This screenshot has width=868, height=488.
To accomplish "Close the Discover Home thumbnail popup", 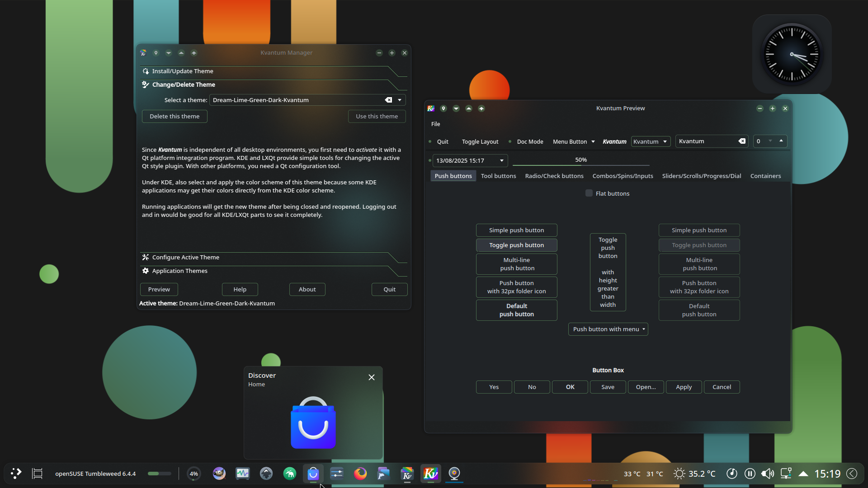I will pyautogui.click(x=372, y=377).
